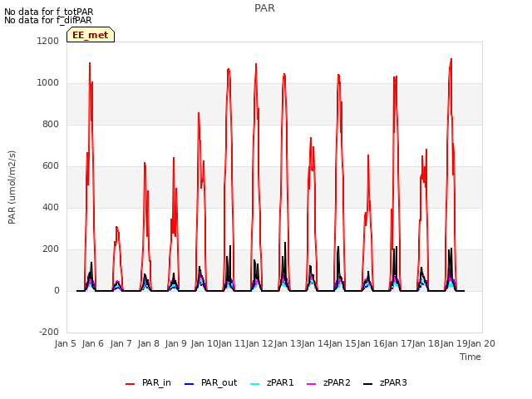Click the -200 y-axis tick label
This screenshot has height=399, width=532.
[49, 332]
